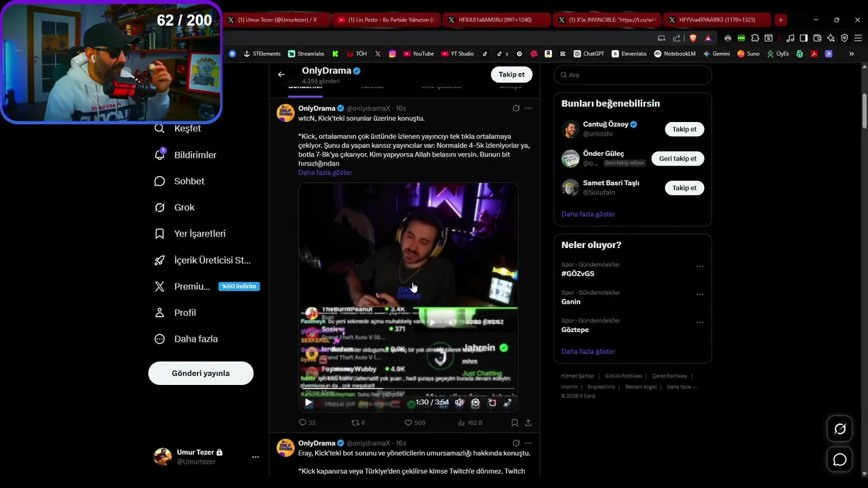
Task: Open Brave Leo AI icon in toolbar
Action: click(x=831, y=38)
